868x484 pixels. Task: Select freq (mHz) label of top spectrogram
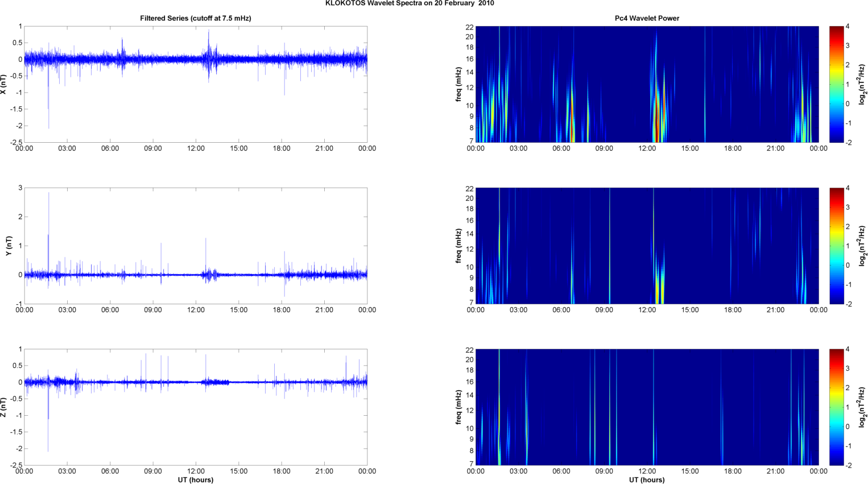click(458, 84)
